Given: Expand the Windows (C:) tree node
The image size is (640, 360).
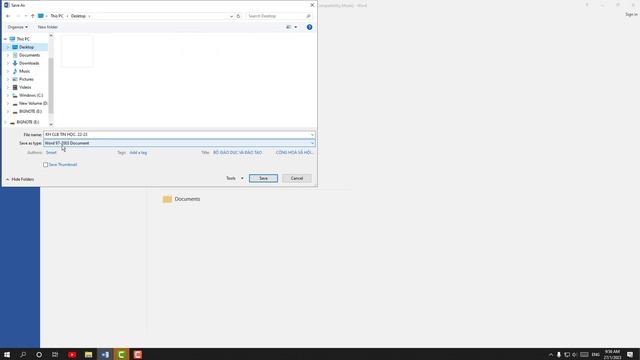Looking at the screenshot, I should [x=8, y=95].
